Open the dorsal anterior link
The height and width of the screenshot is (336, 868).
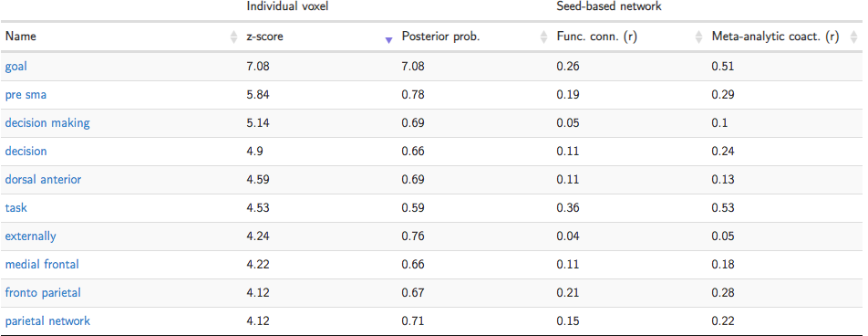pyautogui.click(x=43, y=179)
